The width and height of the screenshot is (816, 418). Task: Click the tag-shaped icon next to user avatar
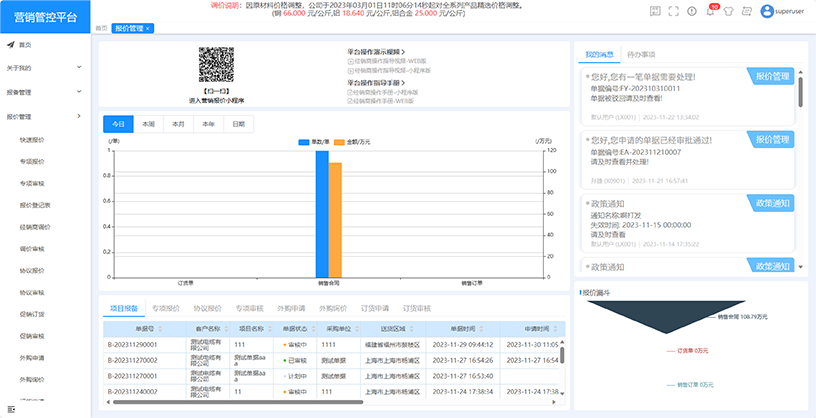746,11
